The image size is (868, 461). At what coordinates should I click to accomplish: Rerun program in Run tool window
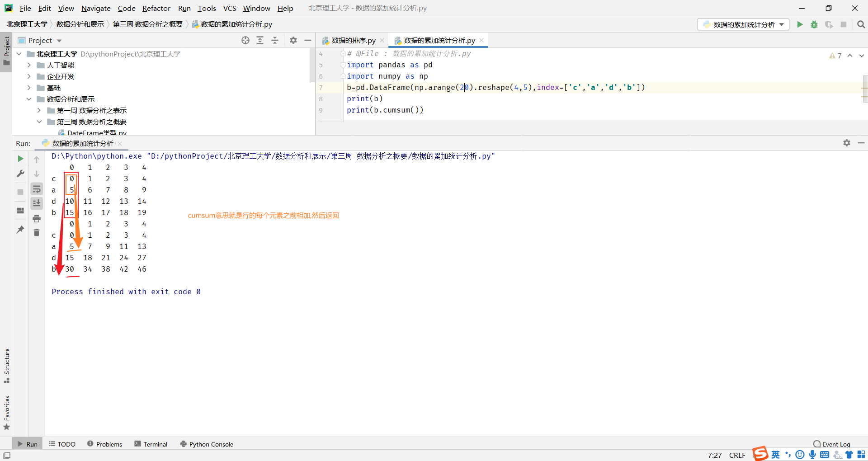(x=20, y=159)
